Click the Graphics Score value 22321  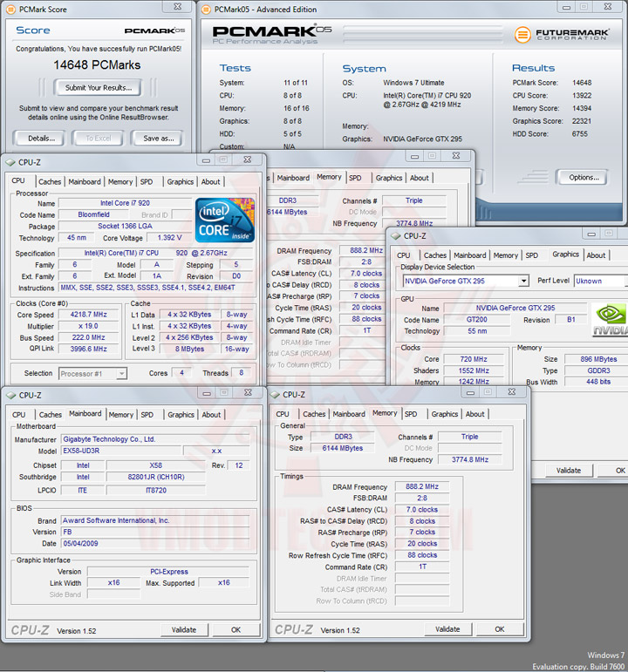582,121
